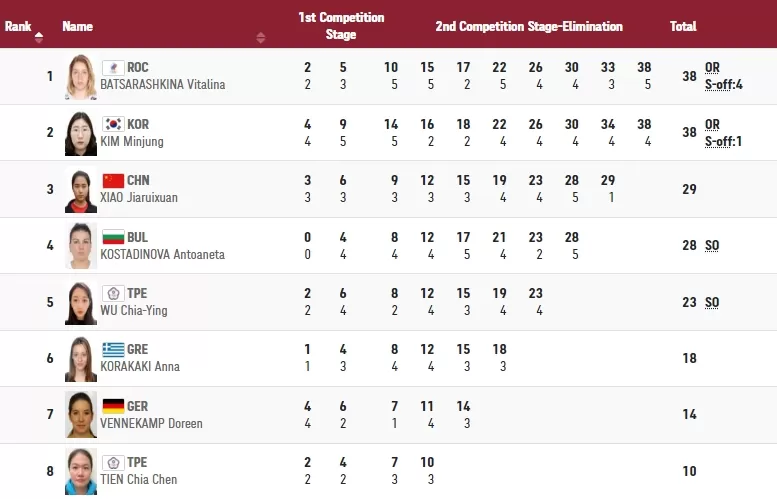Click the name BATSARASHKINA Vitalina

[x=162, y=85]
